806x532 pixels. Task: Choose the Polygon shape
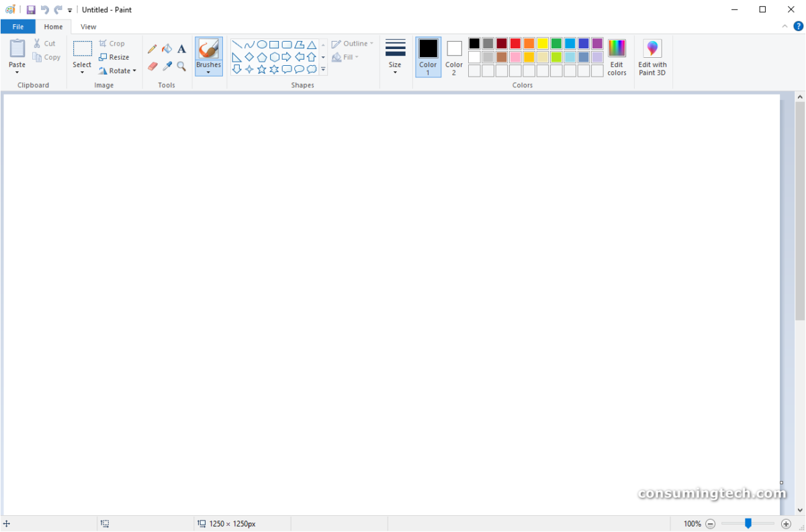pyautogui.click(x=300, y=45)
